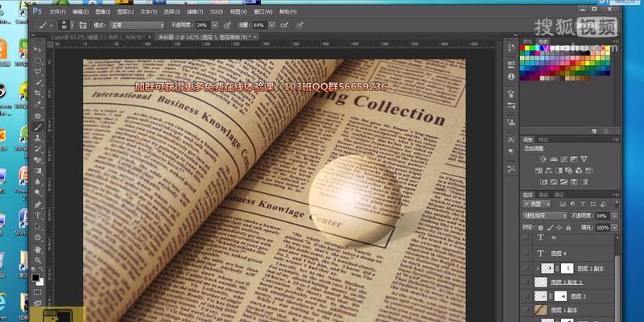
Task: Select the Eyedropper tool
Action: click(x=38, y=105)
